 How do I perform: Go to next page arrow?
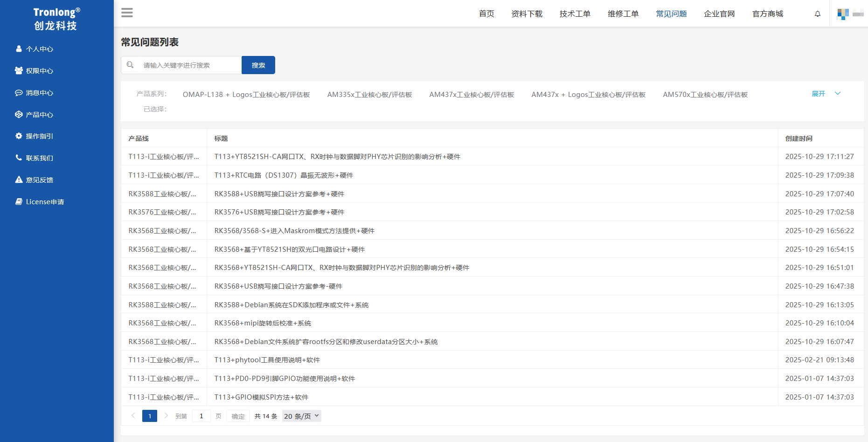(x=166, y=415)
